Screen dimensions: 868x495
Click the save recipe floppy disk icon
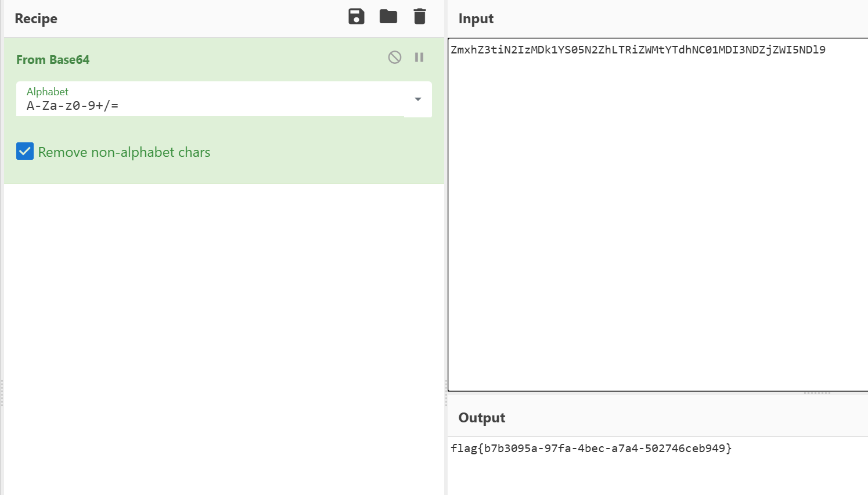(356, 17)
